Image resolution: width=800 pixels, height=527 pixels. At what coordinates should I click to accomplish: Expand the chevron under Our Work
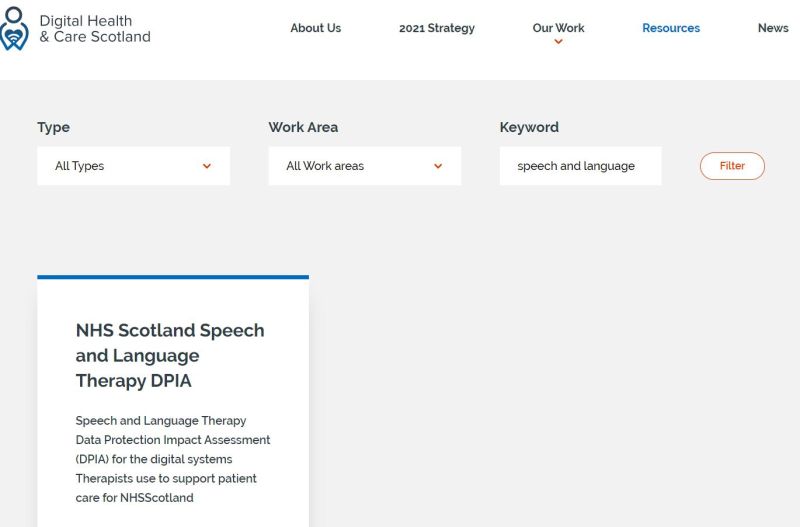point(558,42)
